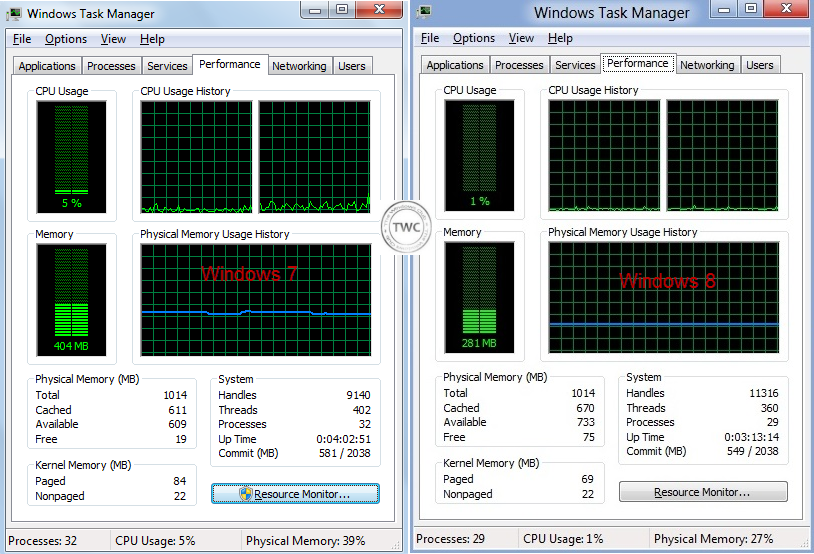Open File menu in Windows 8 Task Manager
The height and width of the screenshot is (554, 814).
tap(430, 38)
